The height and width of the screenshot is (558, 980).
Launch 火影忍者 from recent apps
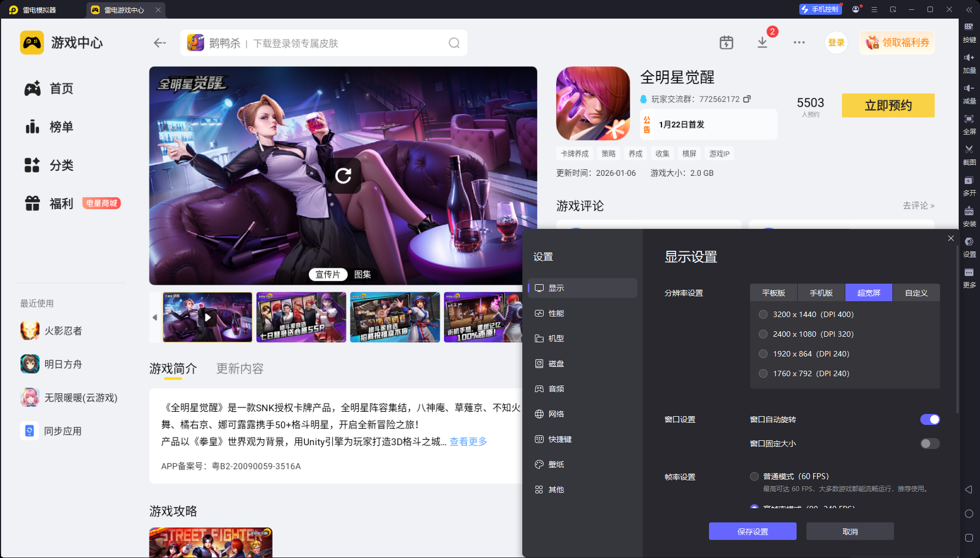(51, 331)
